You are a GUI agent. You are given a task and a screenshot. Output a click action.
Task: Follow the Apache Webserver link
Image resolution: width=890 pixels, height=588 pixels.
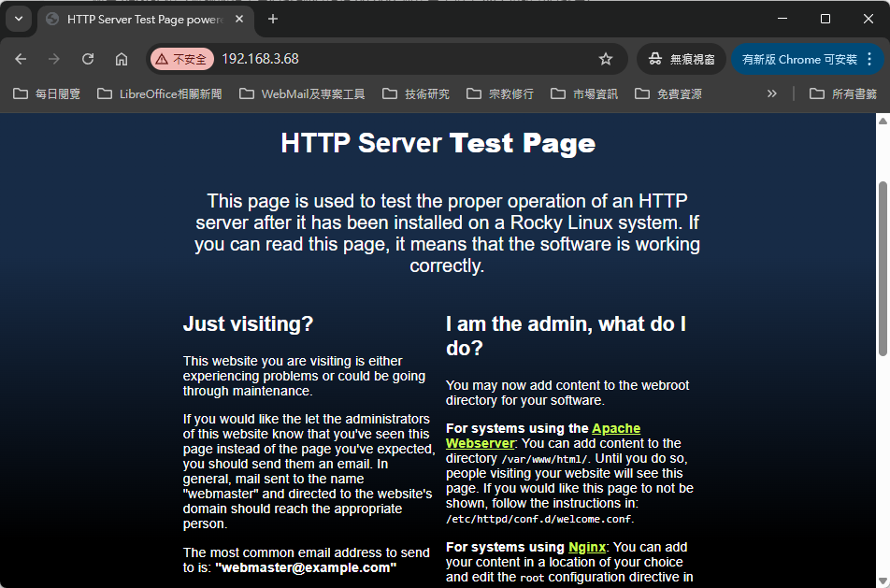543,436
